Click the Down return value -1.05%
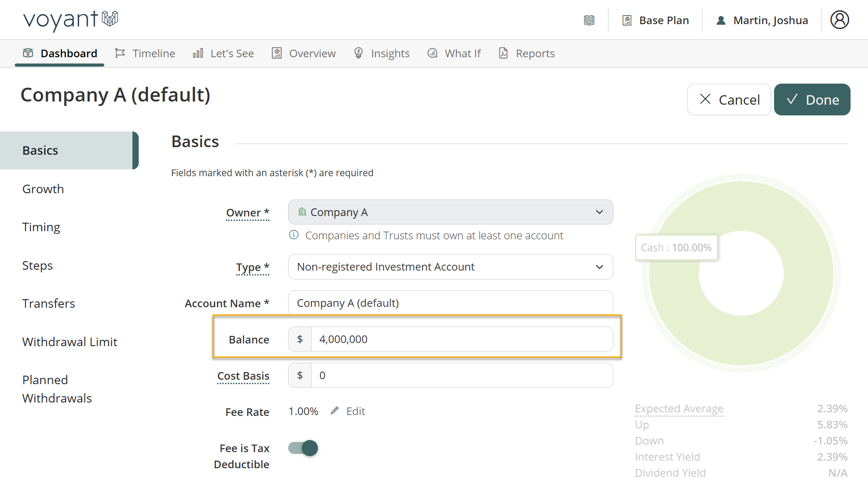The image size is (868, 483). [x=830, y=441]
